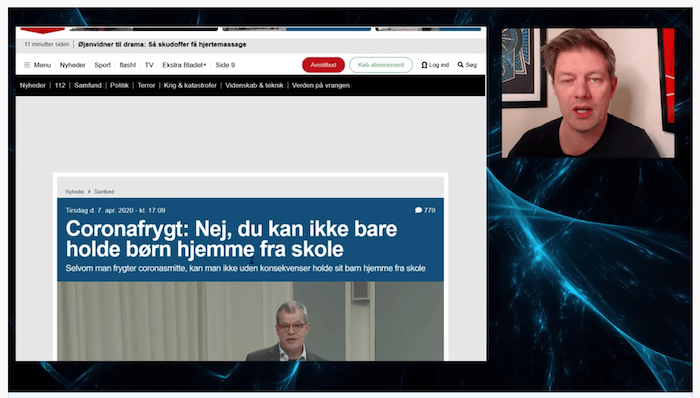The image size is (700, 398).
Task: Click the webcam video of the presenter
Action: click(x=588, y=93)
